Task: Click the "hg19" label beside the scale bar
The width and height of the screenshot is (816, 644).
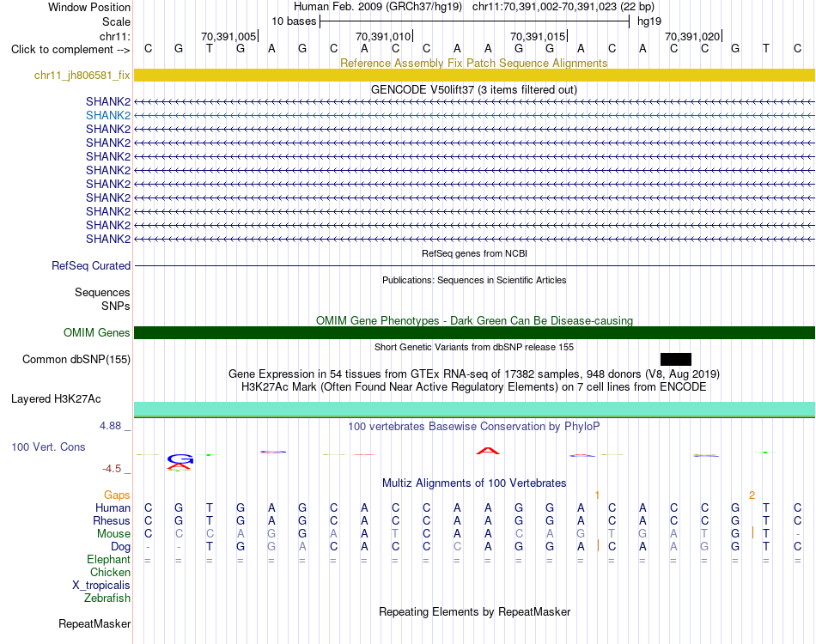Action: click(649, 21)
